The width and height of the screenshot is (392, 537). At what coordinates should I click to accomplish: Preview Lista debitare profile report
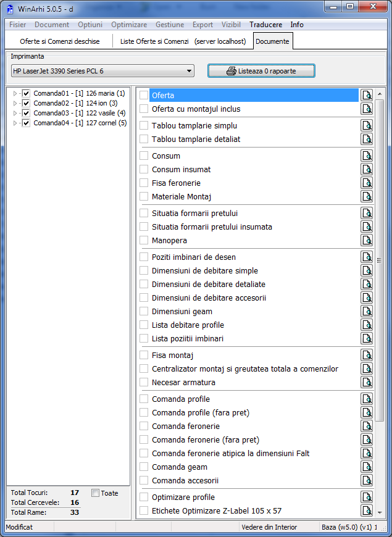coord(367,325)
